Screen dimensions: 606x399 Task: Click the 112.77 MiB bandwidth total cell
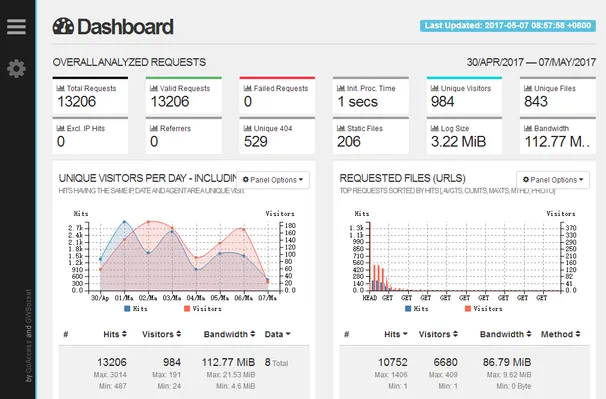(228, 362)
